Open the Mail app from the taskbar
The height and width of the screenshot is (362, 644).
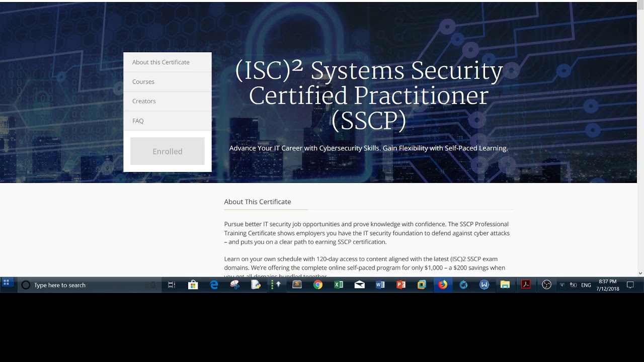359,285
